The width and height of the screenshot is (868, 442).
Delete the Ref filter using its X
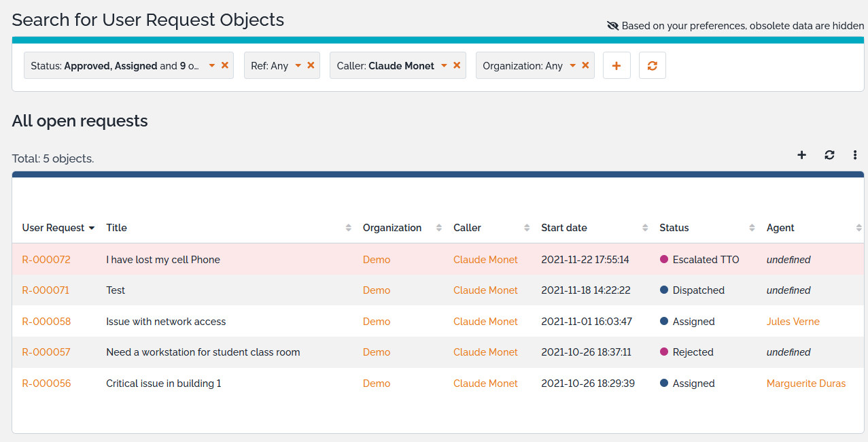[311, 65]
